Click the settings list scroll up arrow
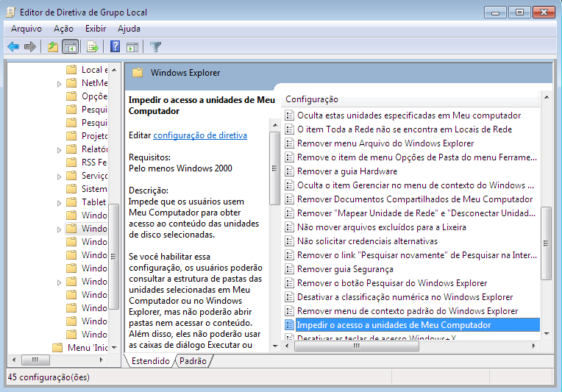This screenshot has height=392, width=562. 547,97
